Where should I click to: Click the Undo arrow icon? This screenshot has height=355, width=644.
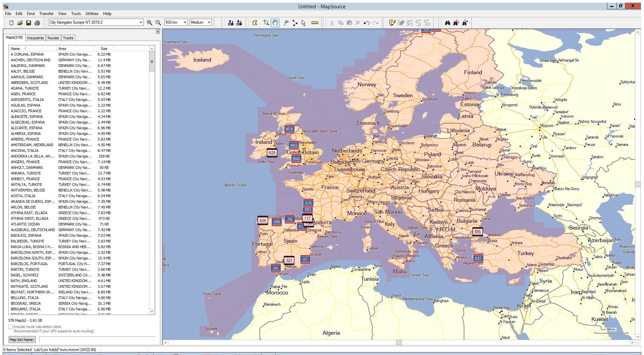[x=367, y=23]
